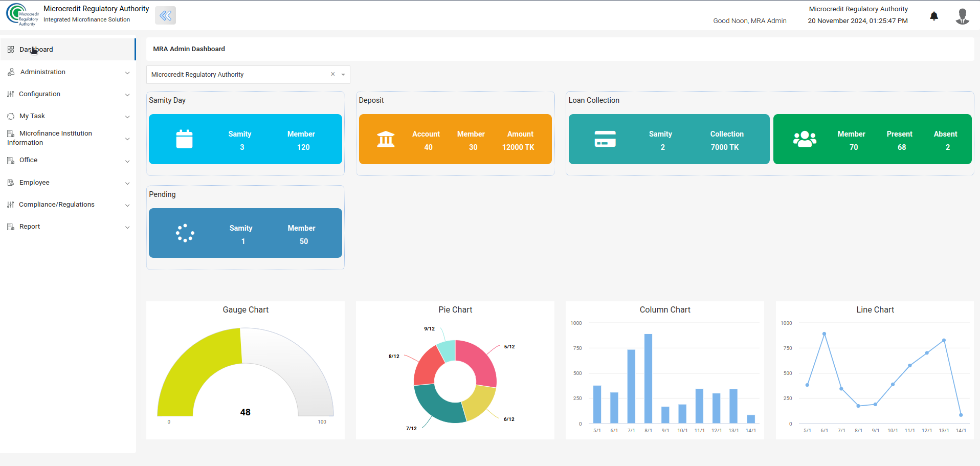Click the 9/12 light cyan pie slice
980x466 pixels.
pos(448,350)
